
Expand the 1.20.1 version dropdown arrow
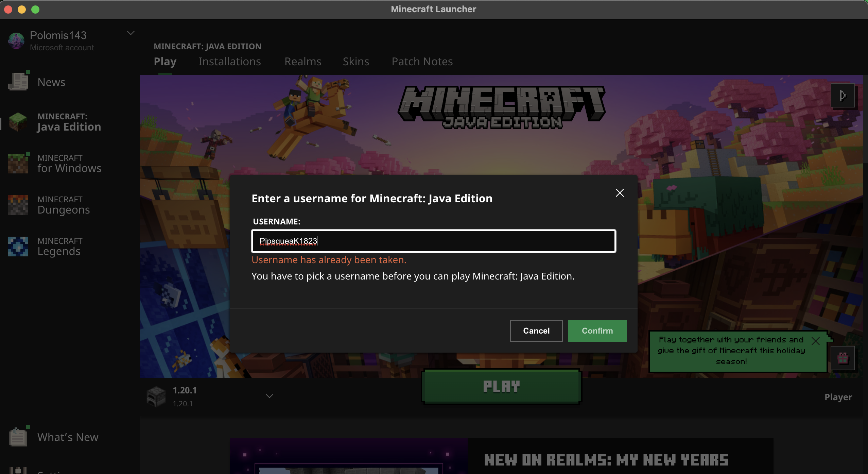[269, 396]
